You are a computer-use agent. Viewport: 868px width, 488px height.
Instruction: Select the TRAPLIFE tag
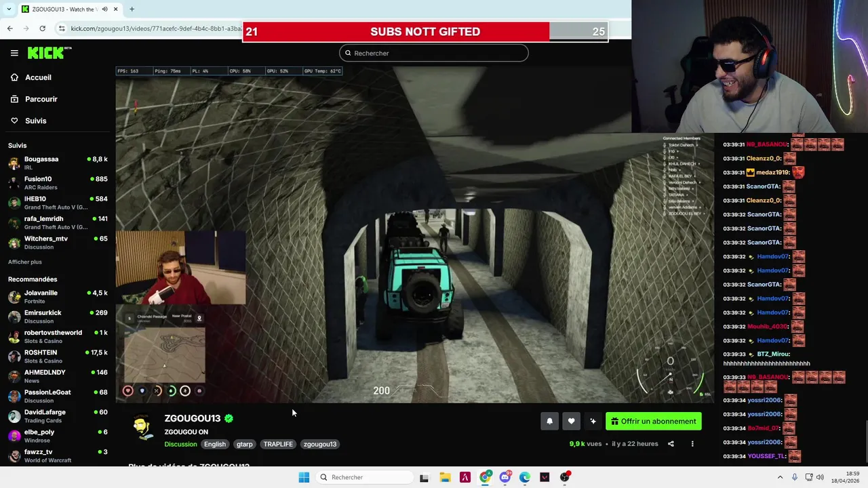point(278,444)
